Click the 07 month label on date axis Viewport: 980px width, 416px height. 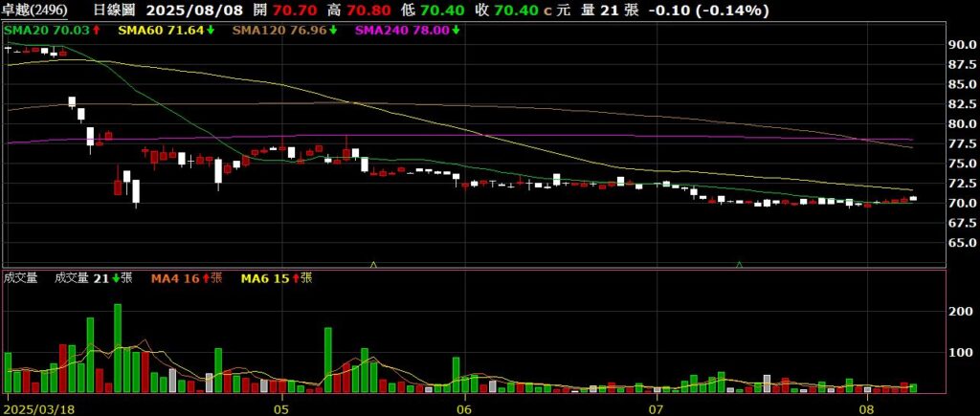657,408
